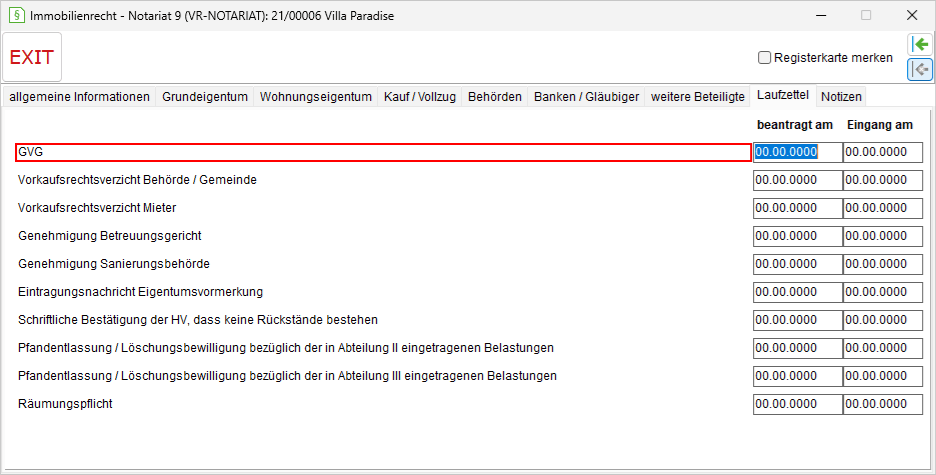Viewport: 936px width, 475px height.
Task: Focus the GVG Eingang am date field
Action: coord(883,152)
